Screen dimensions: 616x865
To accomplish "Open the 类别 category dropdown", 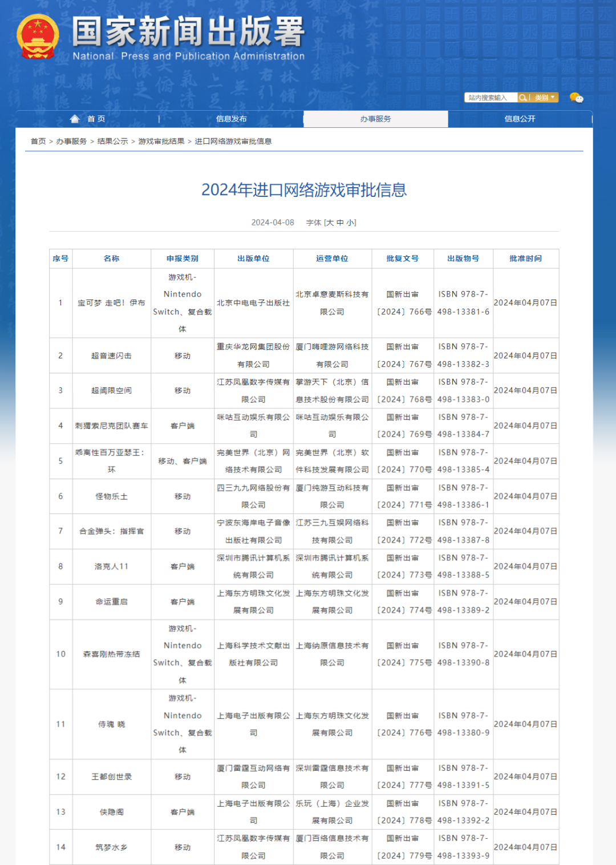I will [541, 98].
